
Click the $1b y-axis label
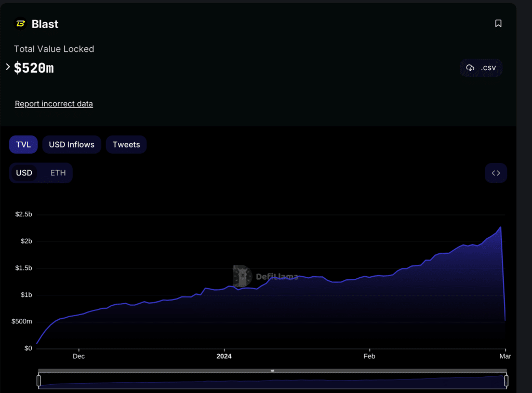point(26,295)
